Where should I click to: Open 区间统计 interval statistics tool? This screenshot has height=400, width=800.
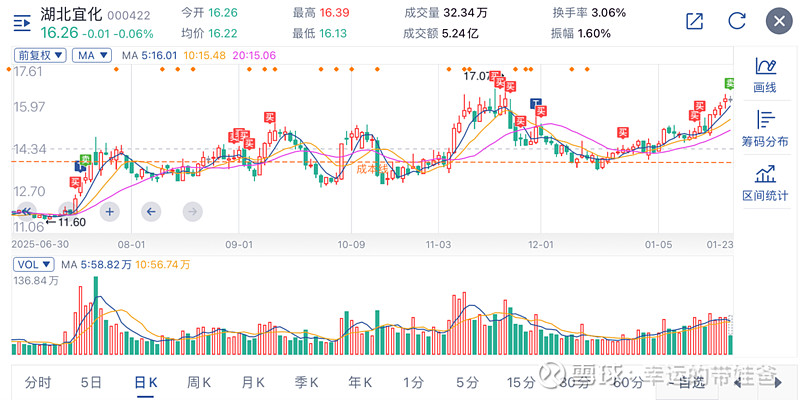click(765, 184)
